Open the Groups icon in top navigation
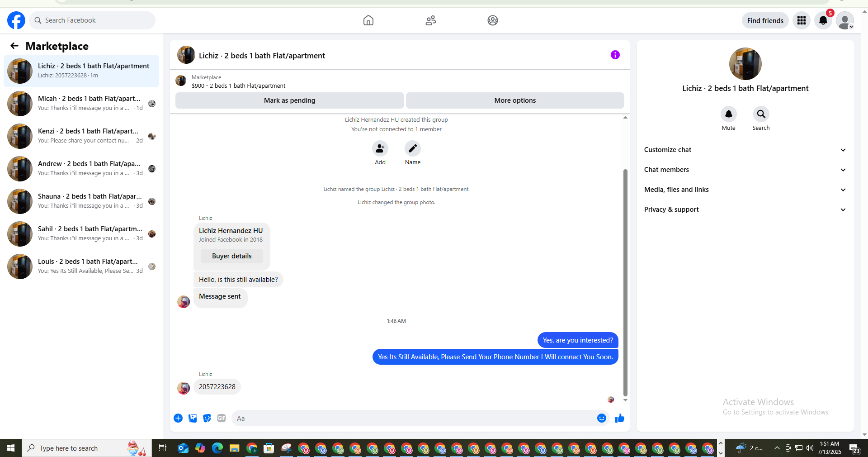This screenshot has width=868, height=457. [493, 20]
